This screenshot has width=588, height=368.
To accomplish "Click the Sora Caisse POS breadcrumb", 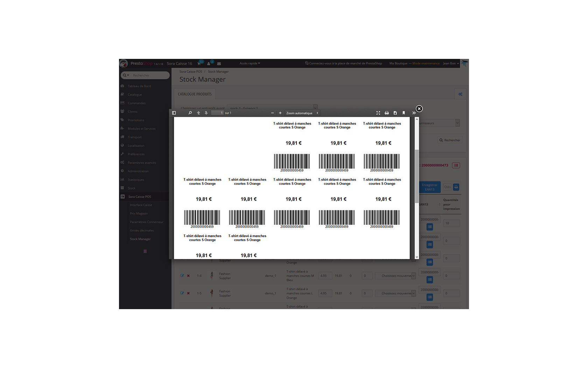I will (x=191, y=71).
